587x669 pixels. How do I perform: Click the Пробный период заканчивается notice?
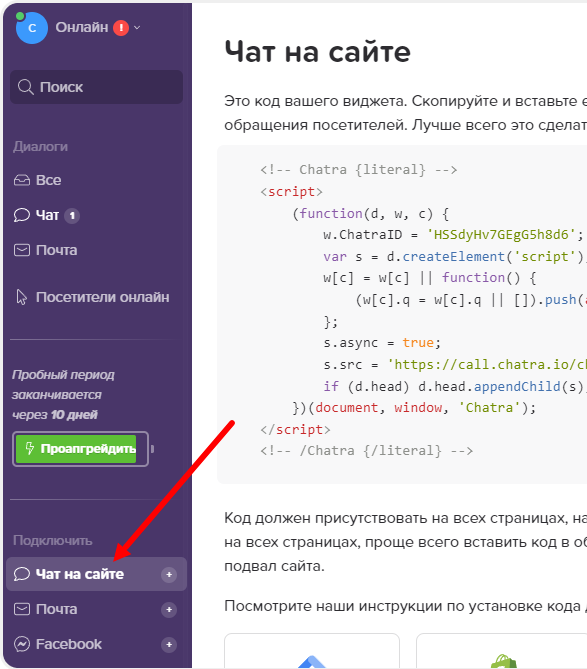coord(63,395)
